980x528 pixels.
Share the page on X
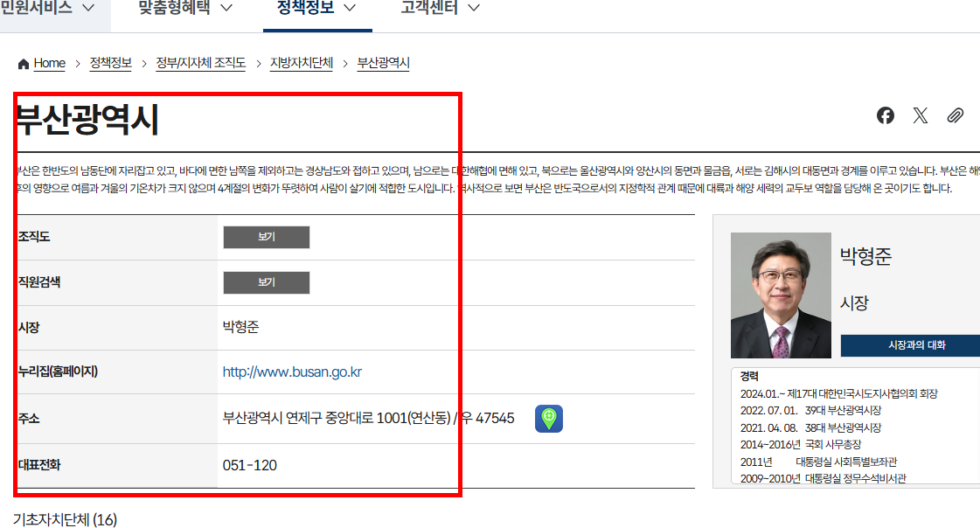pyautogui.click(x=920, y=115)
